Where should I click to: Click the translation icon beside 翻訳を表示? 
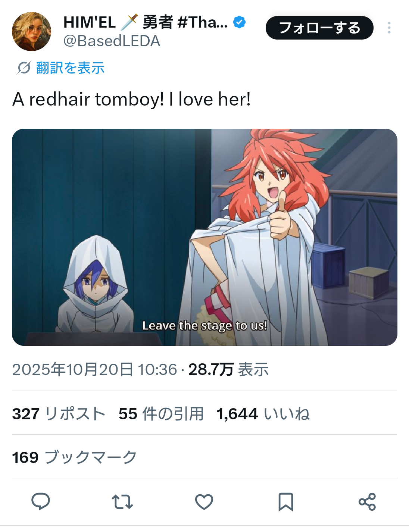[24, 68]
